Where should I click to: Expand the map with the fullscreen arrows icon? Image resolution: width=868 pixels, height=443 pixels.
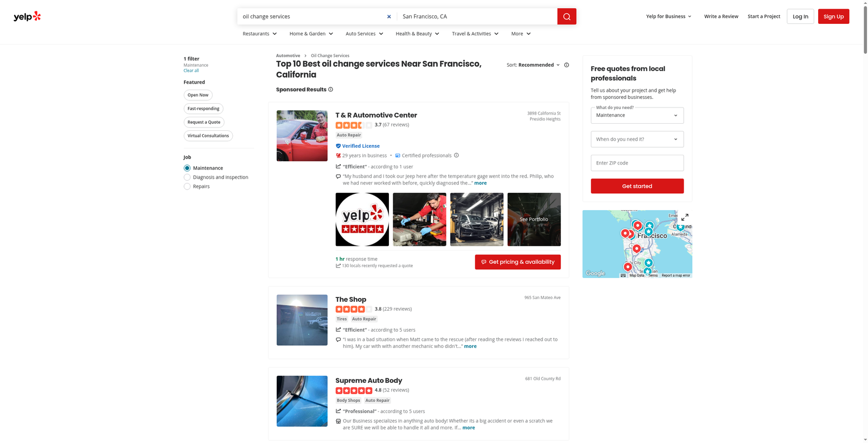pyautogui.click(x=685, y=217)
